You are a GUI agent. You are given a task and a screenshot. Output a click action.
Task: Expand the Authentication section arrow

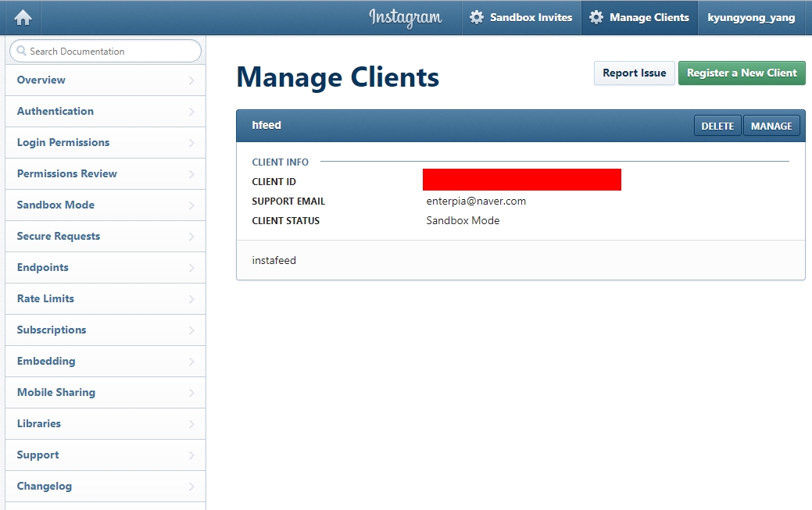point(191,112)
